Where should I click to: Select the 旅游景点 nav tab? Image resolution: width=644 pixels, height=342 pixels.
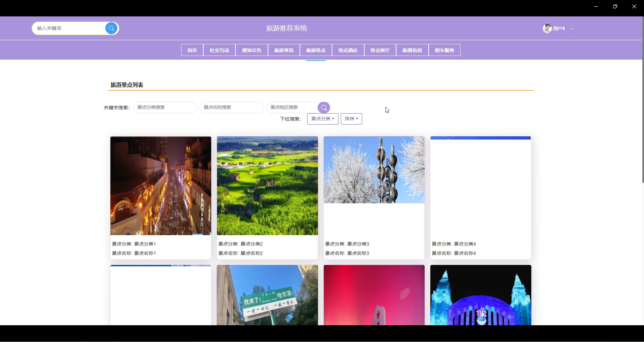(x=316, y=50)
